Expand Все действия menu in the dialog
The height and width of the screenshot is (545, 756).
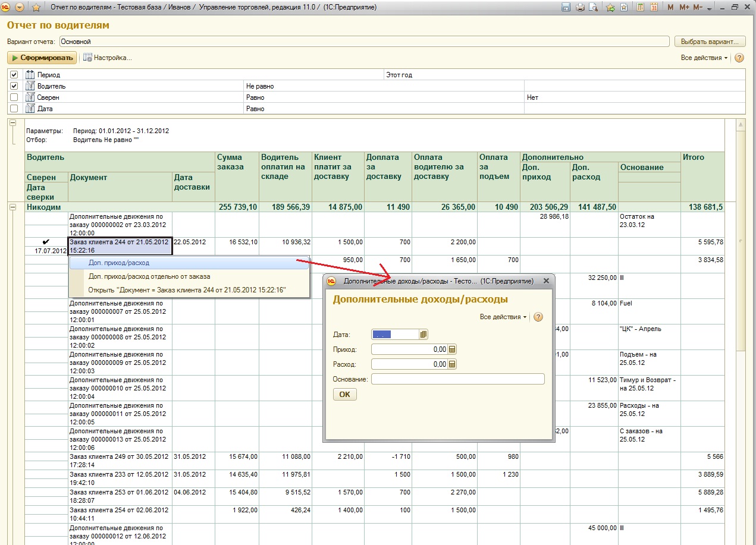(x=503, y=317)
